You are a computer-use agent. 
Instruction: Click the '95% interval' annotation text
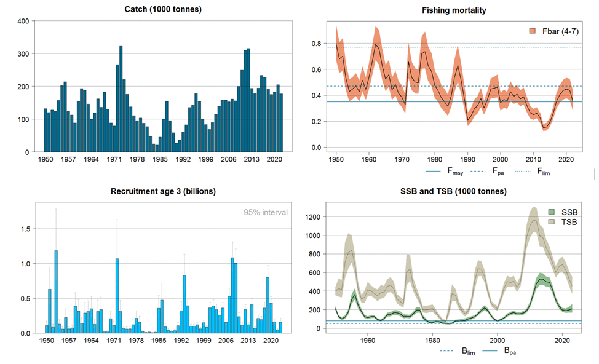pyautogui.click(x=266, y=212)
